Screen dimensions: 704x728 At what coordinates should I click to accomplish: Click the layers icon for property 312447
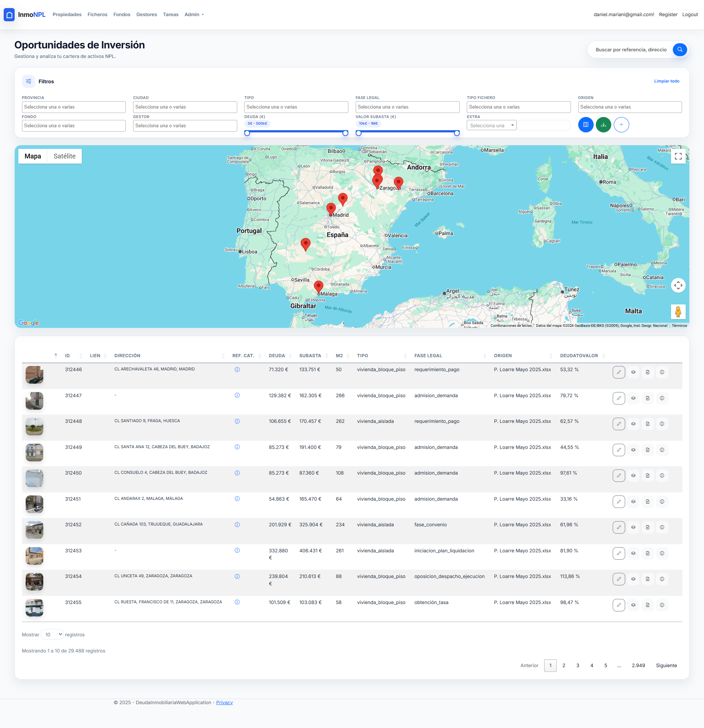[x=633, y=398]
